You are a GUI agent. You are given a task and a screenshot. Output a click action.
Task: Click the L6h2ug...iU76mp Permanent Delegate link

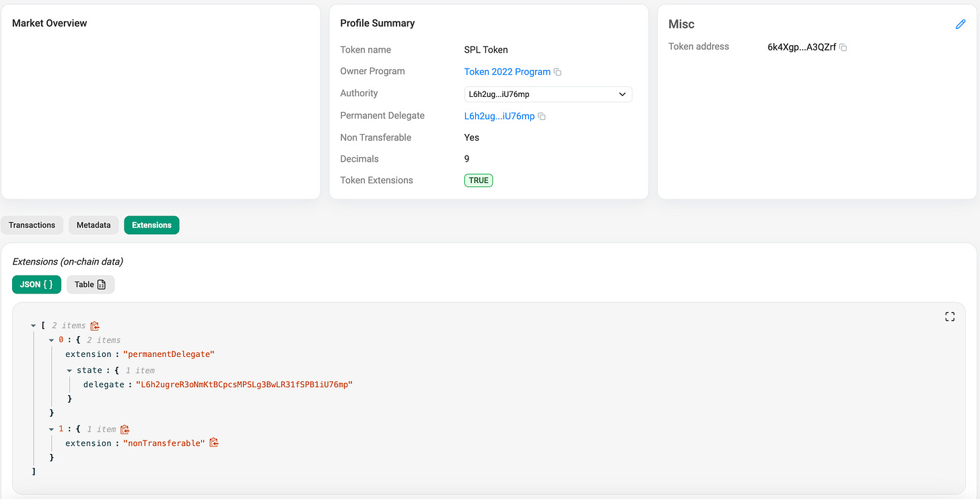498,116
